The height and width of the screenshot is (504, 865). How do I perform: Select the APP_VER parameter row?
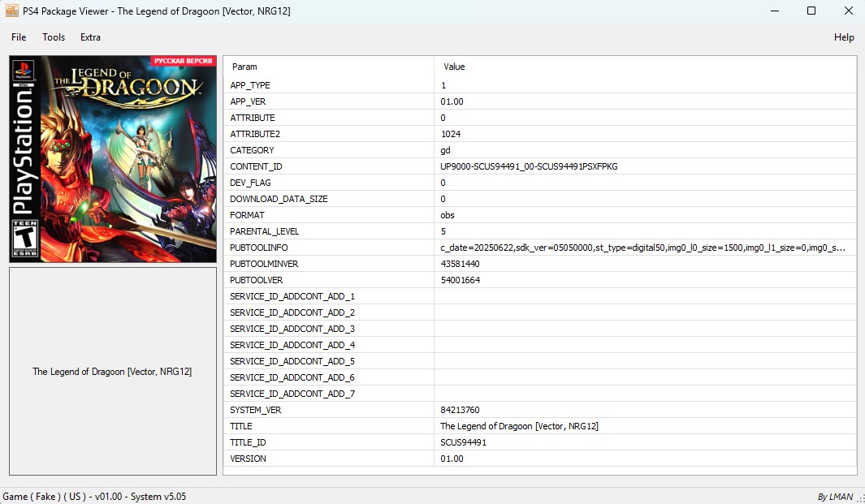539,101
